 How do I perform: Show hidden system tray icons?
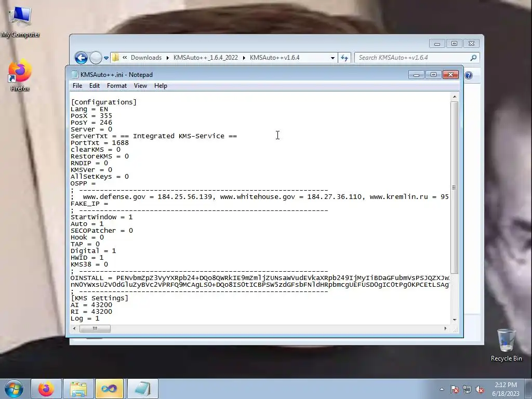tap(442, 389)
